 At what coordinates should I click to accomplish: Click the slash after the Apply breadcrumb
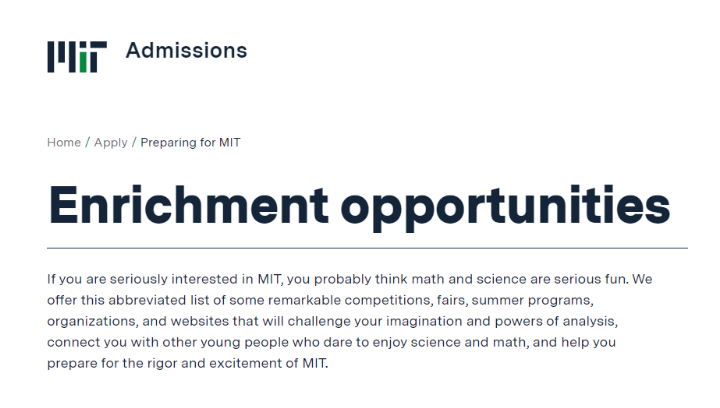click(x=134, y=142)
